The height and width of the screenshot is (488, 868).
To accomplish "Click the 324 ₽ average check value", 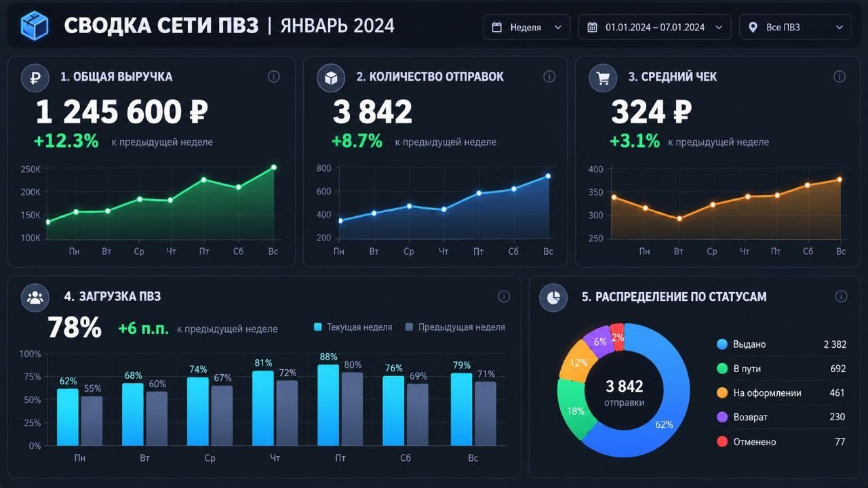I will pos(651,112).
